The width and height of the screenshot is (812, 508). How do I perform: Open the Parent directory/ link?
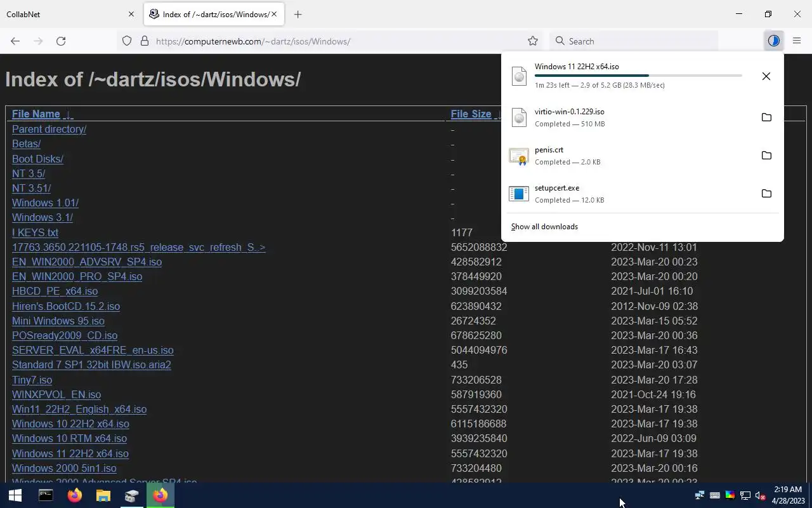tap(49, 129)
